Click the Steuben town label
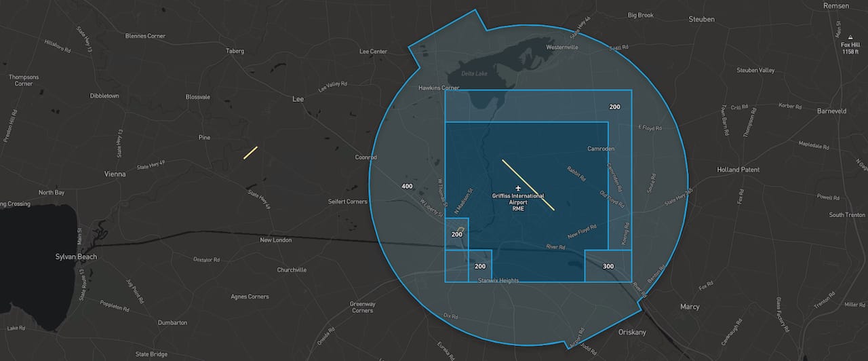 [x=701, y=19]
